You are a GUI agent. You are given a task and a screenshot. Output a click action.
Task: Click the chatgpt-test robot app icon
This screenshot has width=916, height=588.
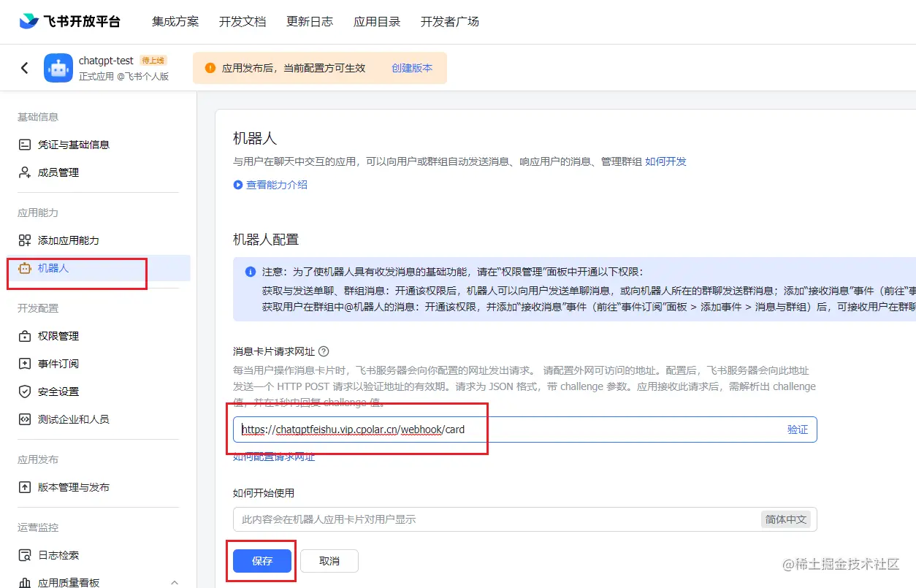pos(58,68)
